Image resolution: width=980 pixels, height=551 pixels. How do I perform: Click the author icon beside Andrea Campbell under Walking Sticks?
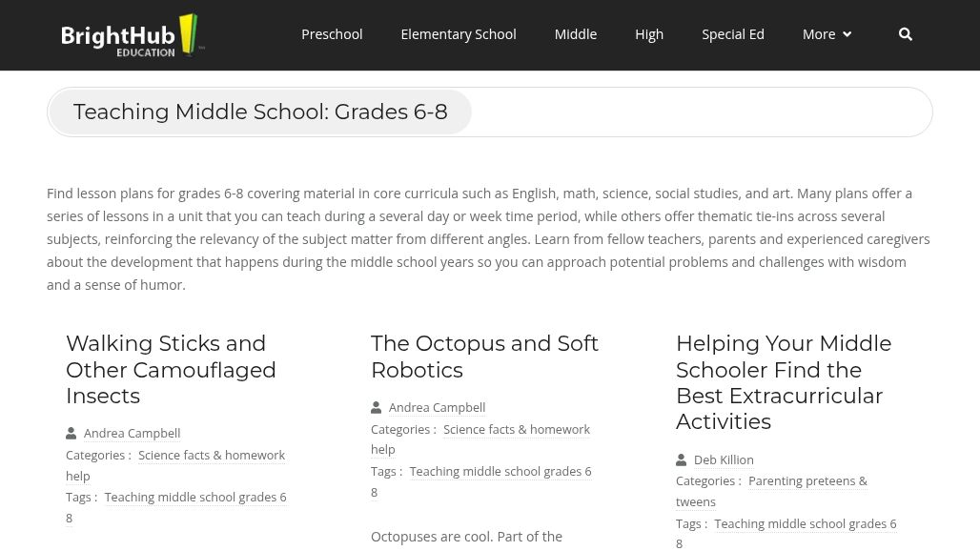(71, 433)
